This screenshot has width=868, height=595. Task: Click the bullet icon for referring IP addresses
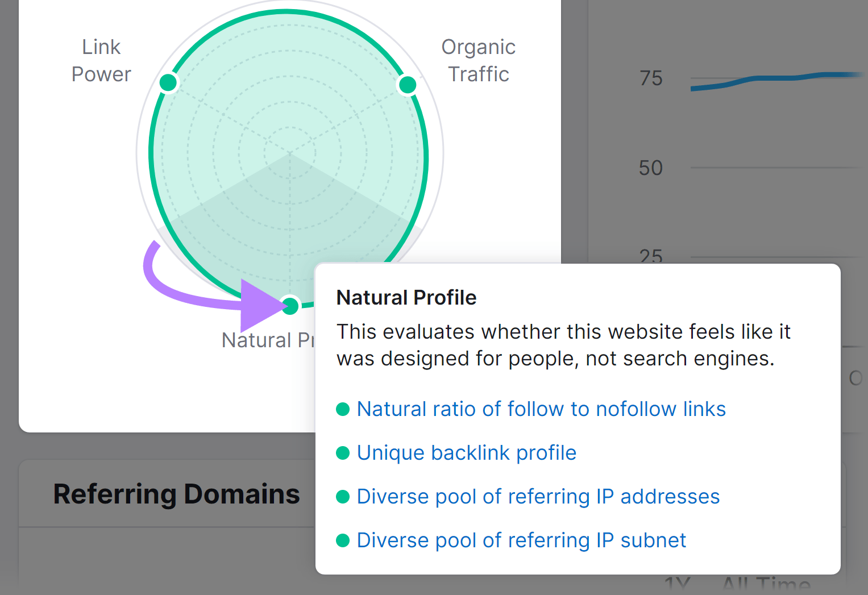[343, 497]
